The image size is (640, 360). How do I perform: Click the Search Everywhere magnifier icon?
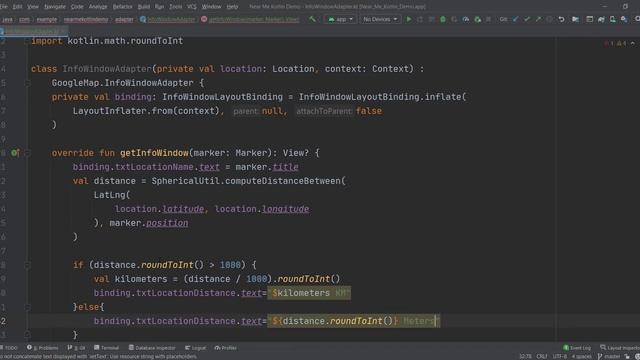click(x=637, y=19)
